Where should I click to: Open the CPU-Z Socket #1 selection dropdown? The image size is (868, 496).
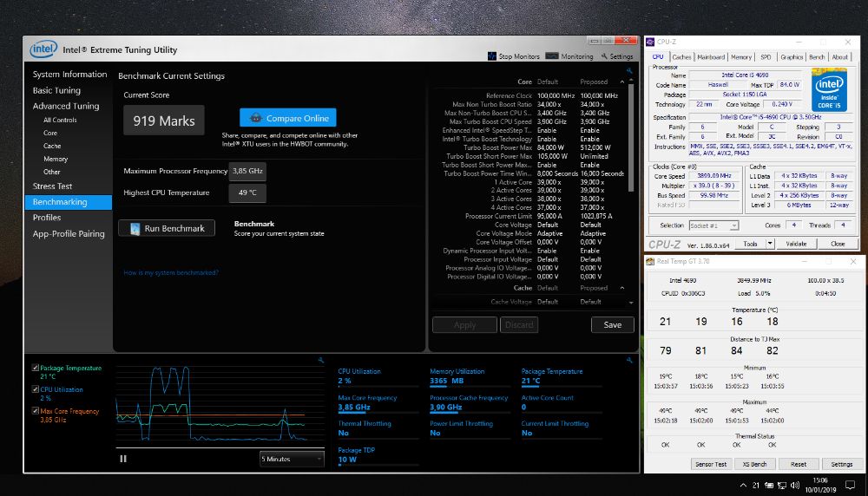713,225
